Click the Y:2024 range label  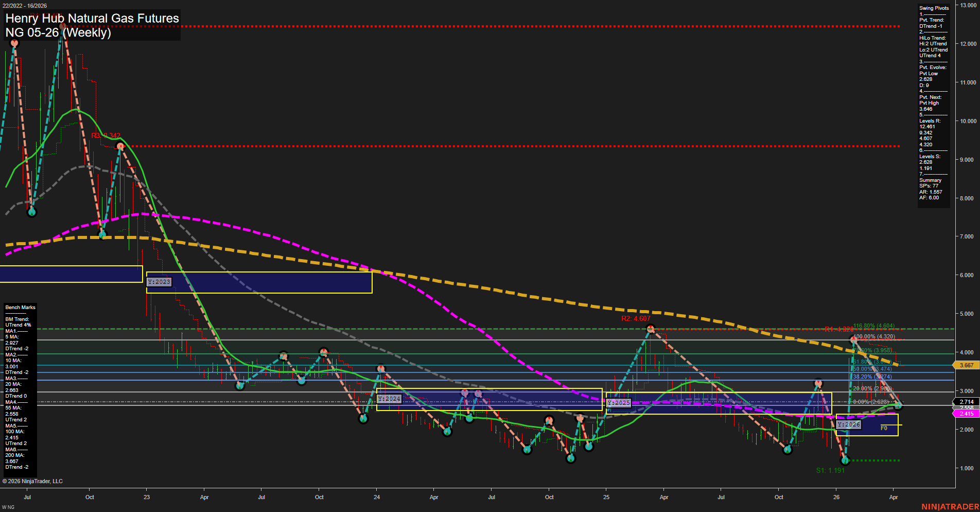pyautogui.click(x=388, y=398)
